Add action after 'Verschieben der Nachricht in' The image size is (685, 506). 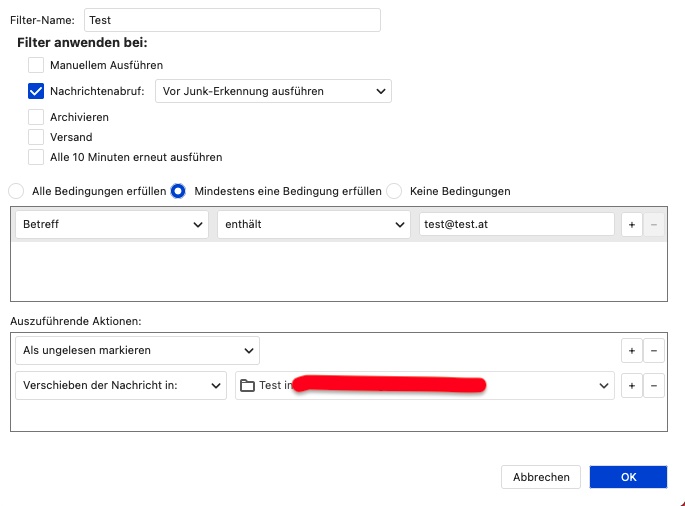(632, 386)
